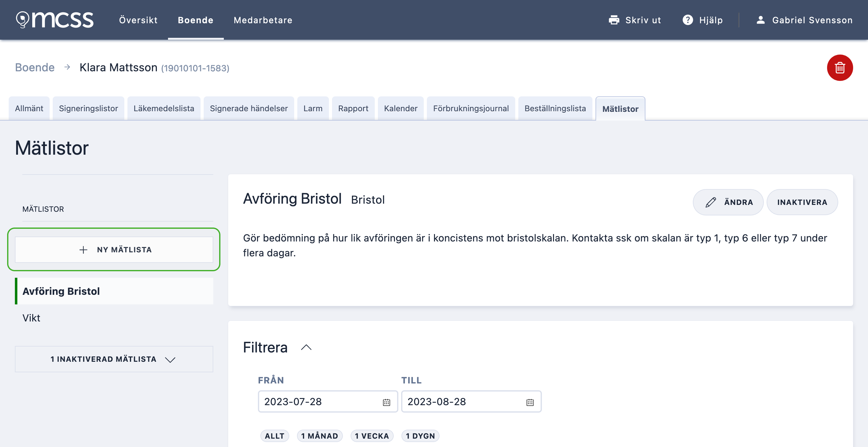Viewport: 868px width, 447px height.
Task: Select the 1 Vecka filter chip
Action: pos(372,436)
